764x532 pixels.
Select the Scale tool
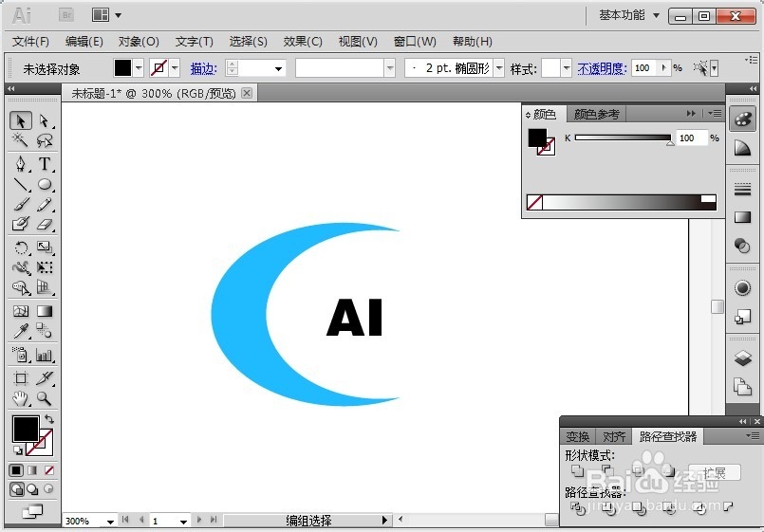click(x=44, y=248)
